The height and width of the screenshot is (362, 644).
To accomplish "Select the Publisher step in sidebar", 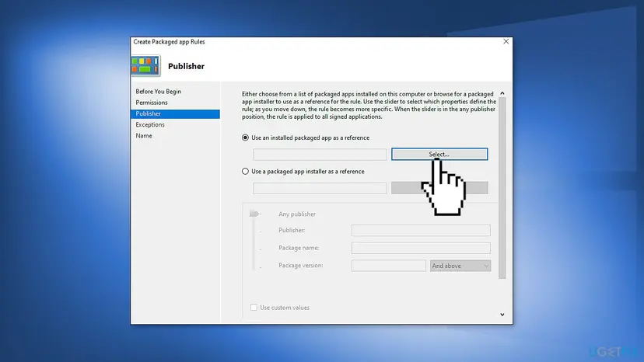I will (x=175, y=113).
